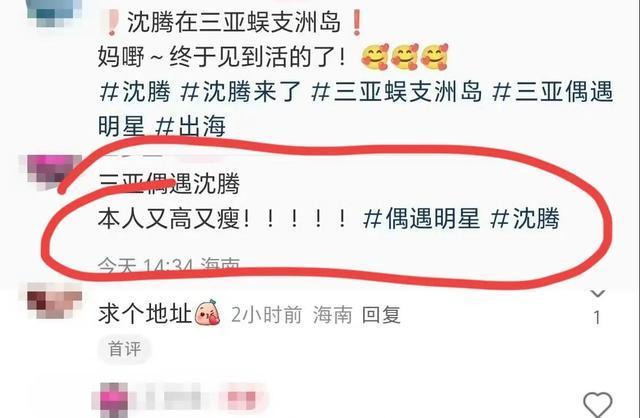The image size is (640, 418).
Task: Open the first post's blue avatar
Action: tap(53, 12)
